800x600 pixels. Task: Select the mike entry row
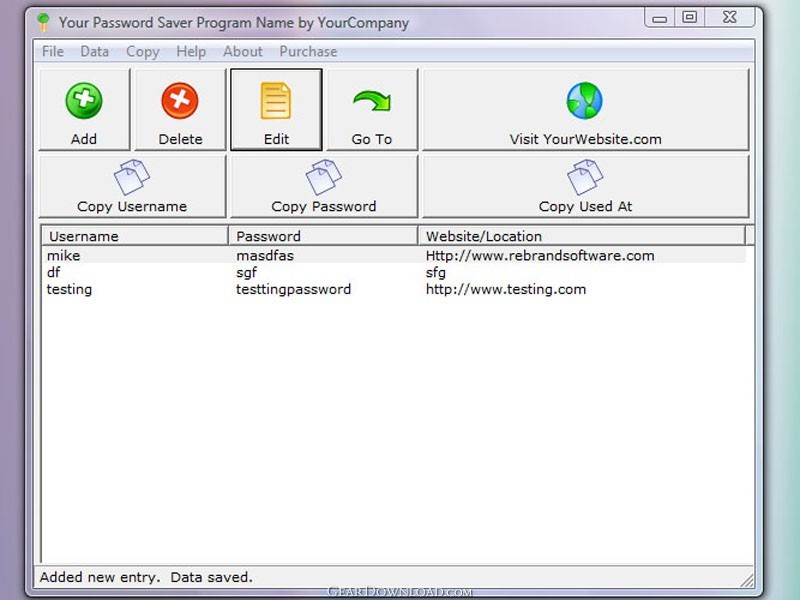[x=64, y=256]
